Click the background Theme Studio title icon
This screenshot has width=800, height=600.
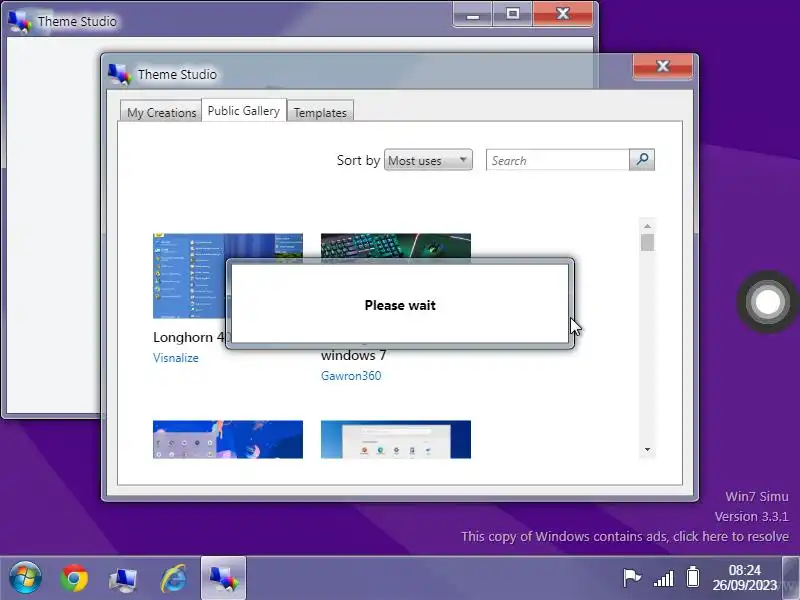[20, 21]
